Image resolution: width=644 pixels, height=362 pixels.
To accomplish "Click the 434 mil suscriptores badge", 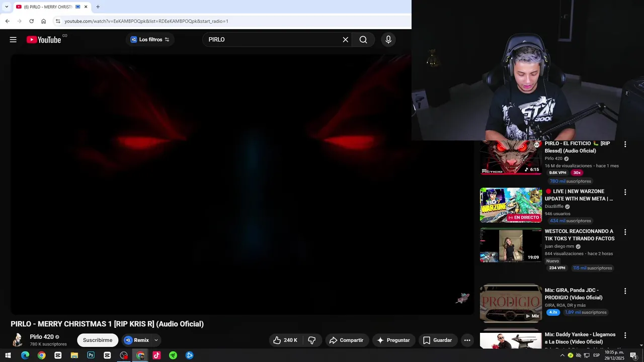I will [x=571, y=221].
